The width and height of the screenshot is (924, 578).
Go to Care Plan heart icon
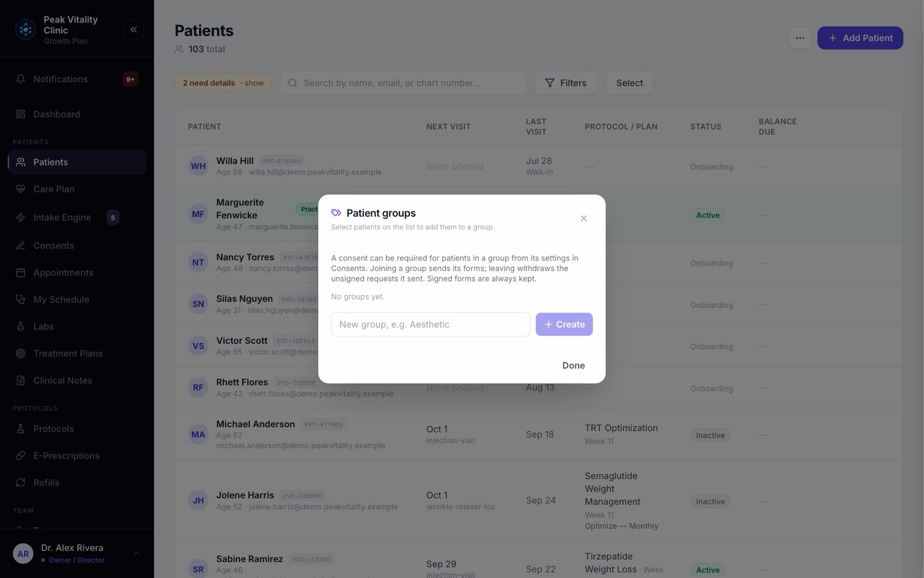[x=21, y=189]
